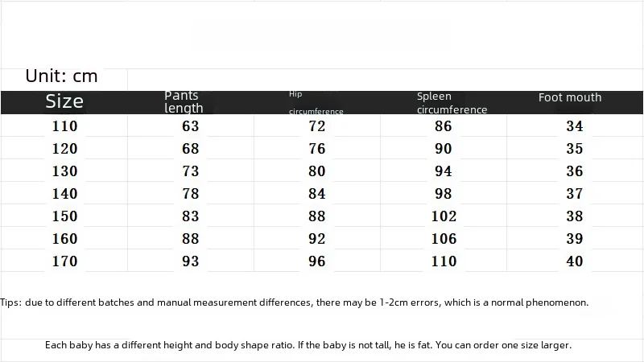Viewport: 644px width, 362px height.
Task: Select spleen circumference value 102
Action: pos(444,216)
